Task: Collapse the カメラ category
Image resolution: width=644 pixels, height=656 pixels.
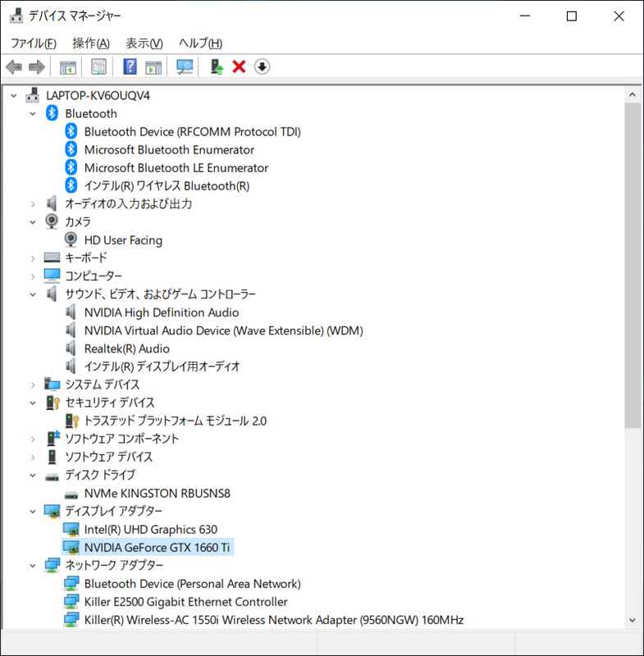Action: click(33, 222)
